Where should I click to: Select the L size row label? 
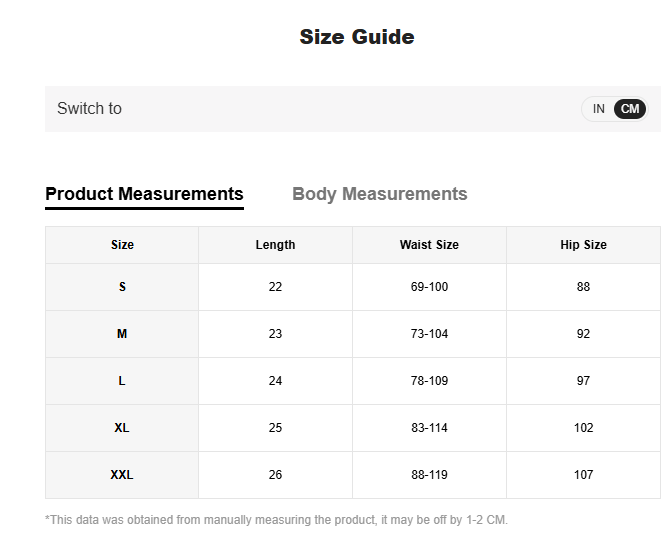click(122, 381)
